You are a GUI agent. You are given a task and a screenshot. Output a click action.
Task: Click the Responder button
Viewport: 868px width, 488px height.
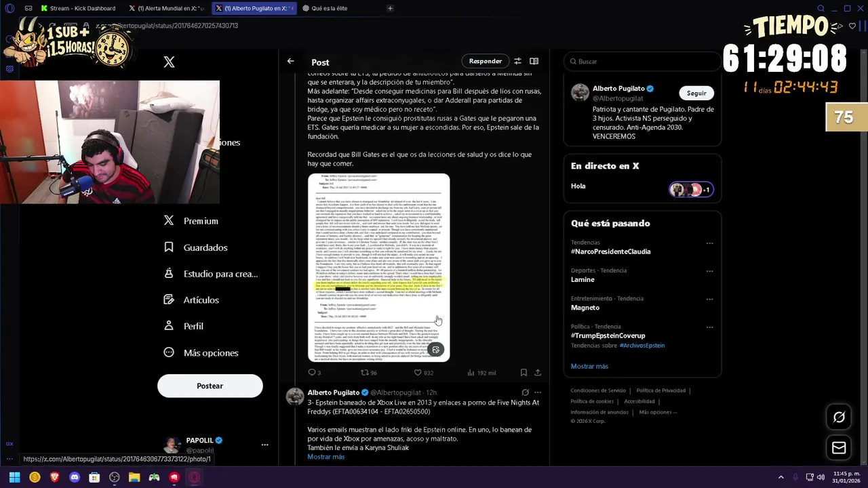tap(486, 61)
